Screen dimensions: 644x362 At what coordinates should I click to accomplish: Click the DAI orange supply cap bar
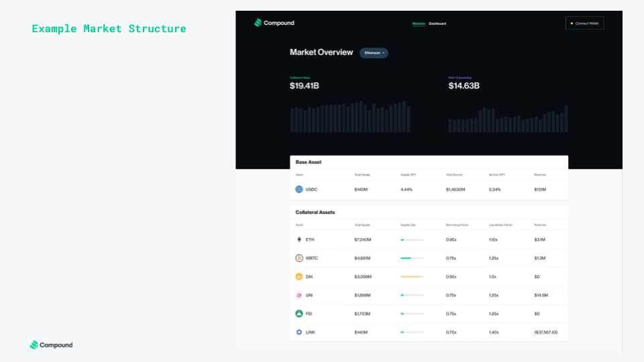tap(412, 277)
